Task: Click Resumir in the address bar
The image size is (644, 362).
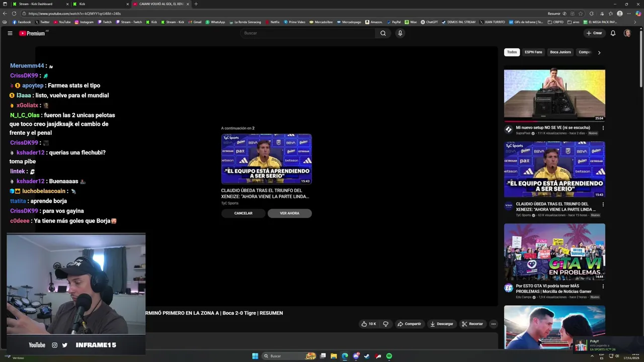Action: pos(554,14)
